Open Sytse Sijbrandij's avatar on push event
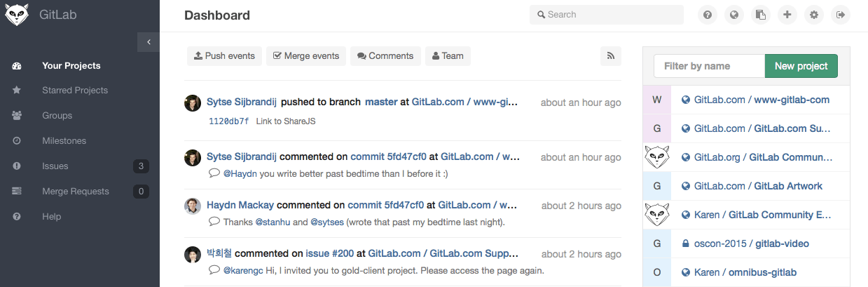Image resolution: width=868 pixels, height=287 pixels. pos(193,103)
